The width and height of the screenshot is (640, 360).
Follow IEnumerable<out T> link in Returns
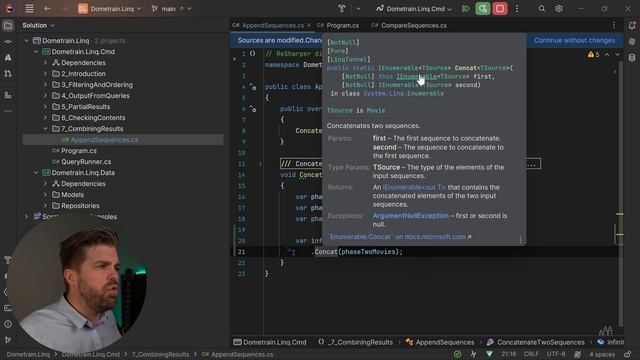coord(414,187)
